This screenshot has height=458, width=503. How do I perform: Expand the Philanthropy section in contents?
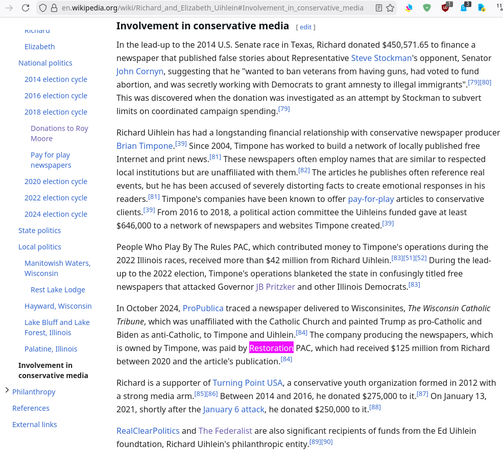[x=7, y=390]
